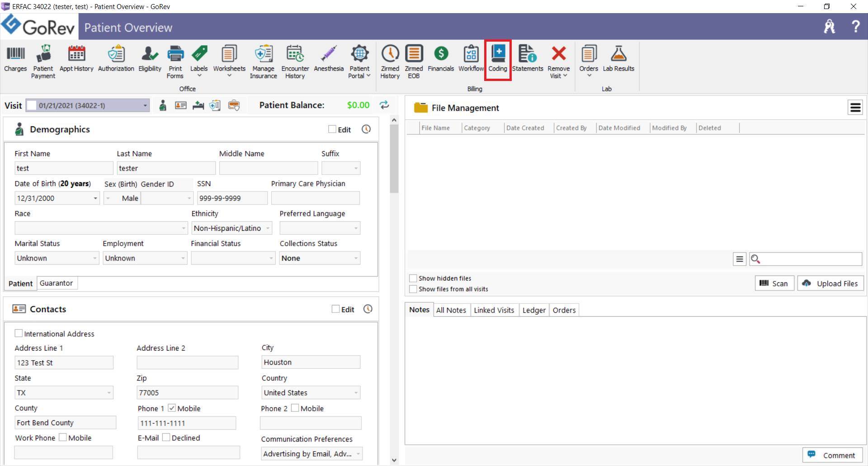
Task: Click the First Name field
Action: pos(64,168)
